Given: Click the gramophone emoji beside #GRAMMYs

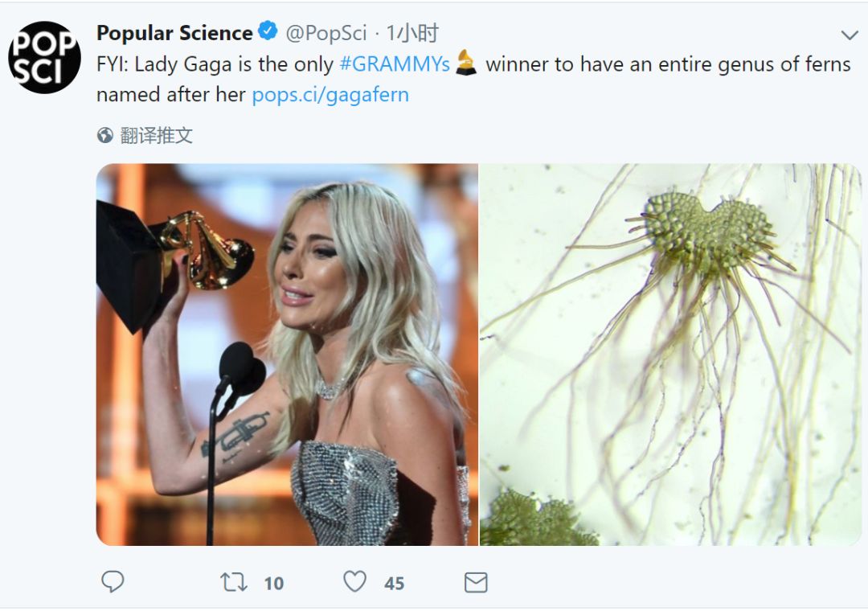Looking at the screenshot, I should (466, 63).
